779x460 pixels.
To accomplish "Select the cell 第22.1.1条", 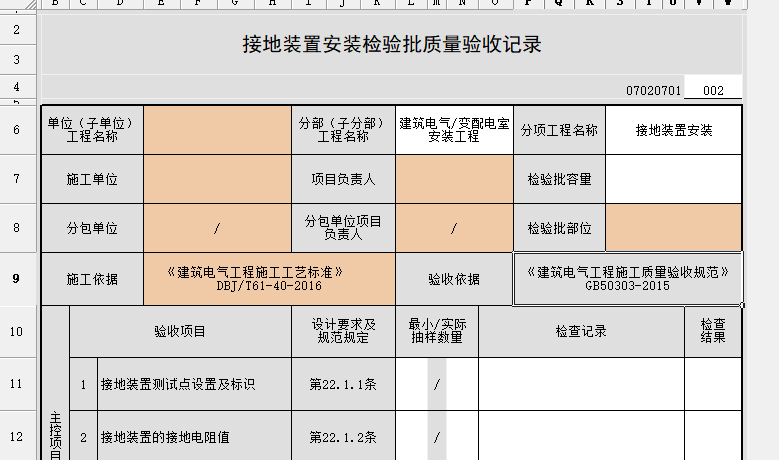I will pyautogui.click(x=343, y=384).
